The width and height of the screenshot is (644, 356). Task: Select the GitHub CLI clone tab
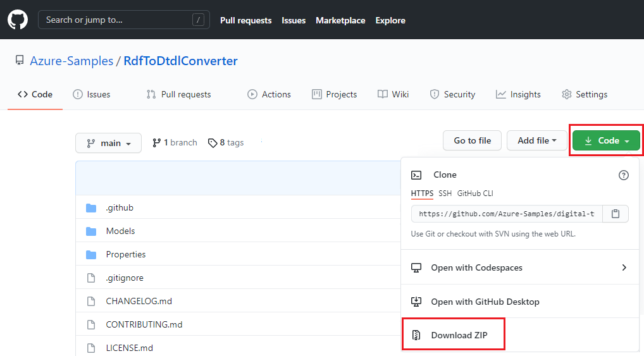pos(475,193)
